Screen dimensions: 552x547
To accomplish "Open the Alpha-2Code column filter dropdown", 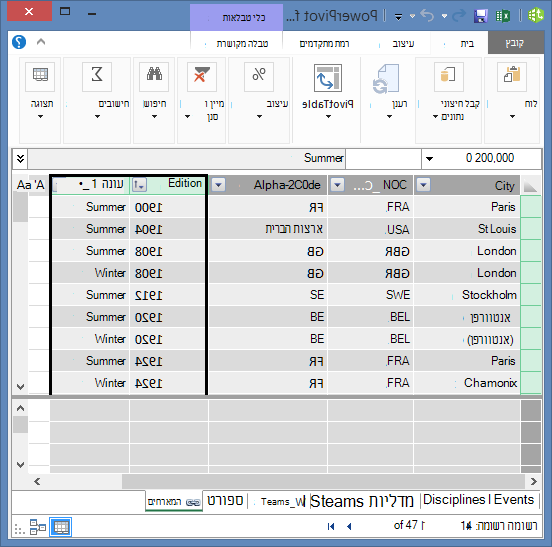I will click(x=218, y=184).
